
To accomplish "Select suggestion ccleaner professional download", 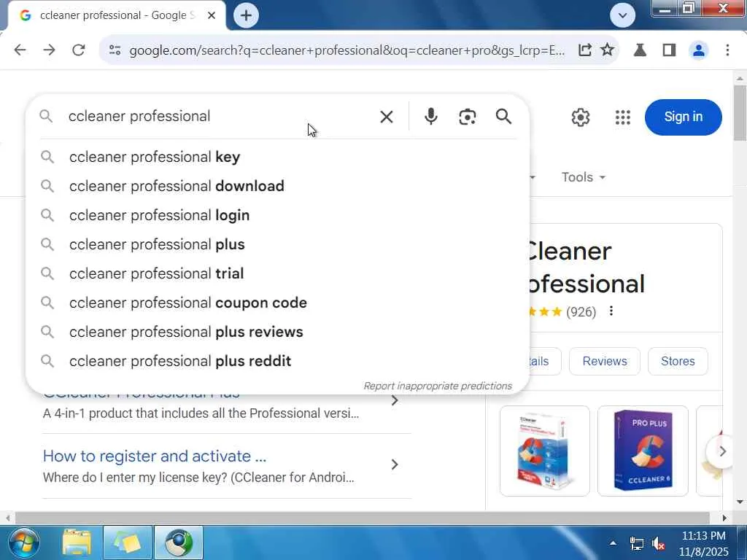I will (x=277, y=186).
